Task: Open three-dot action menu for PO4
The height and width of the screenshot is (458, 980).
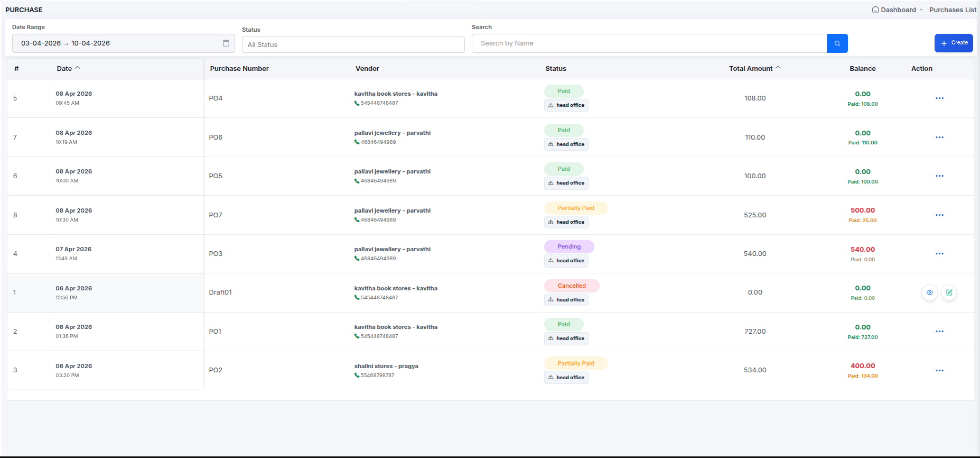Action: [939, 98]
